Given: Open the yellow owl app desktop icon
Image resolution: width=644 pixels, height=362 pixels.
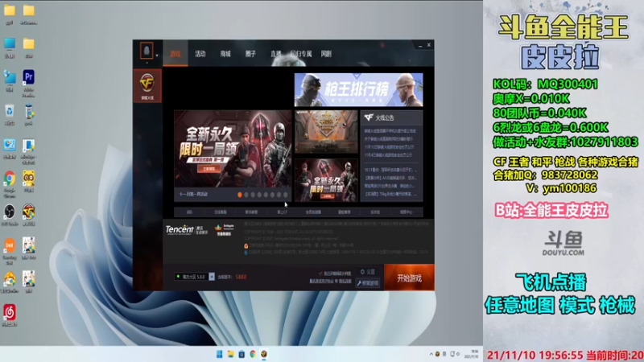Looking at the screenshot, I should coord(28,179).
